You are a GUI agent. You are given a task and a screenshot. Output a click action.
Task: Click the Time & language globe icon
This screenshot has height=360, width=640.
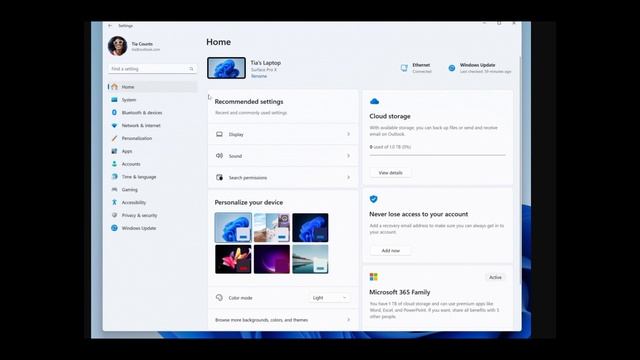(114, 177)
